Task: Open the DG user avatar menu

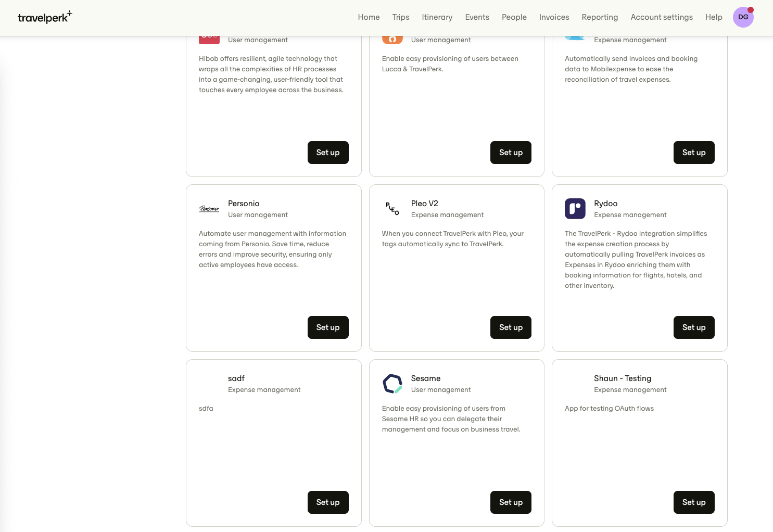Action: pyautogui.click(x=743, y=17)
